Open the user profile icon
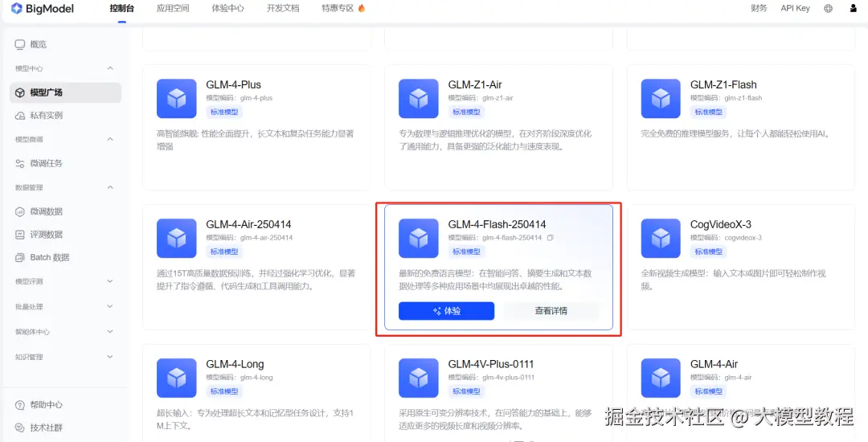868x442 pixels. 853,8
